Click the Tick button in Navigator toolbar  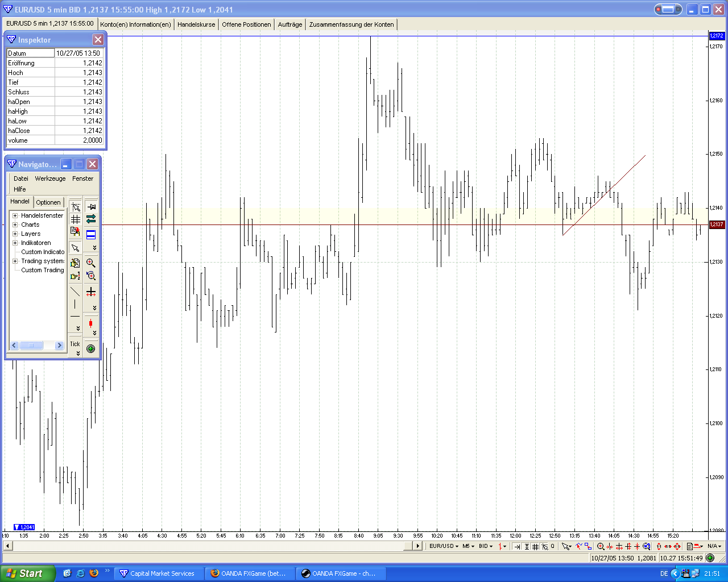click(75, 344)
